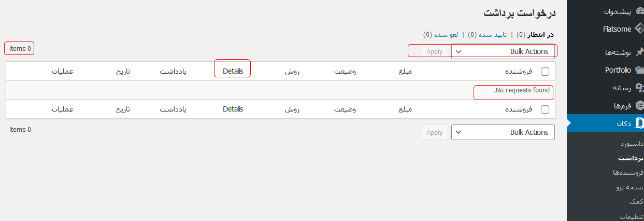This screenshot has width=644, height=221.
Task: Open تنظیمات settings submenu item
Action: [x=631, y=216]
